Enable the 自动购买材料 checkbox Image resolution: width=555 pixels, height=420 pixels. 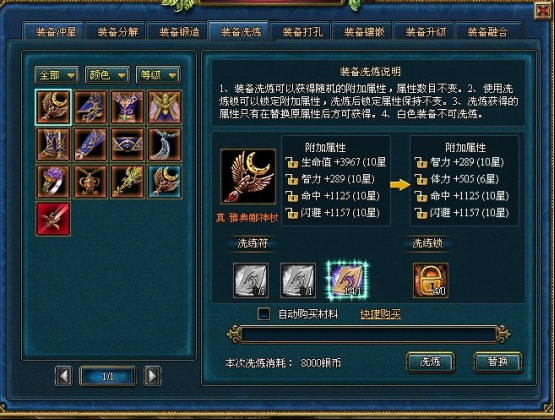(264, 313)
